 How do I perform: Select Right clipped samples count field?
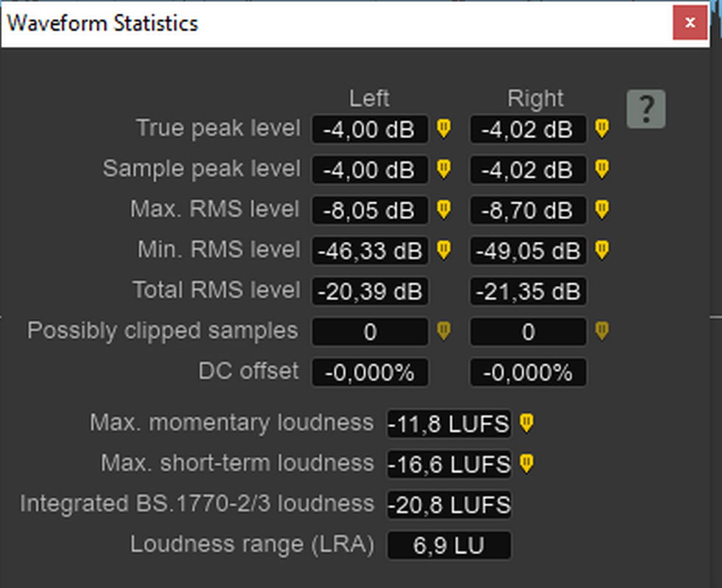pos(528,332)
